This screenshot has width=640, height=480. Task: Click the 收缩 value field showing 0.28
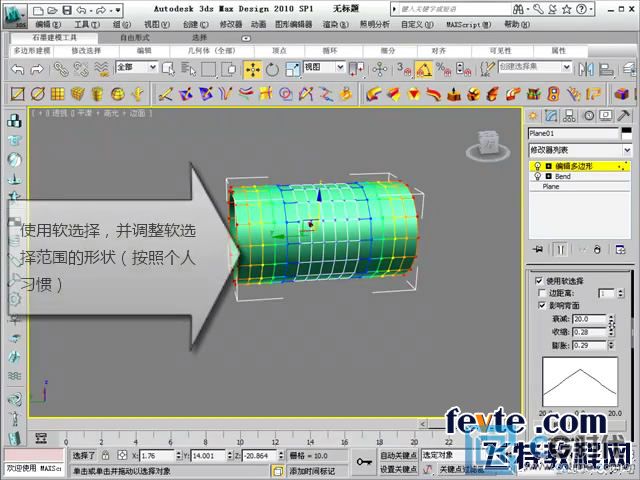click(x=590, y=332)
